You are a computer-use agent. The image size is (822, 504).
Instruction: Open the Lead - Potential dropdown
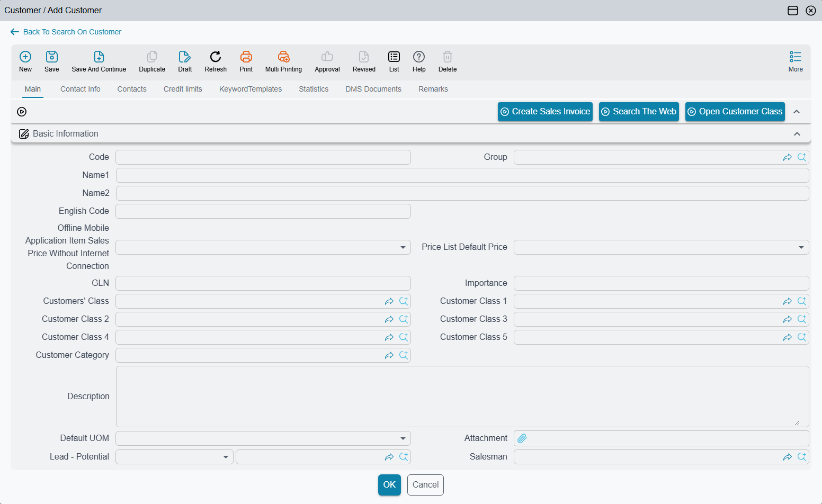[x=174, y=457]
